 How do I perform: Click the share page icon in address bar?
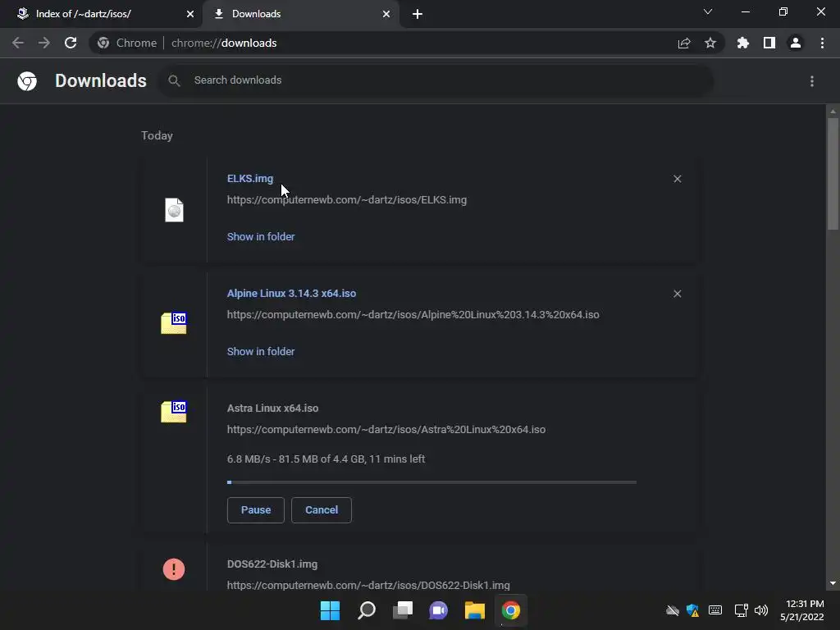coord(684,43)
